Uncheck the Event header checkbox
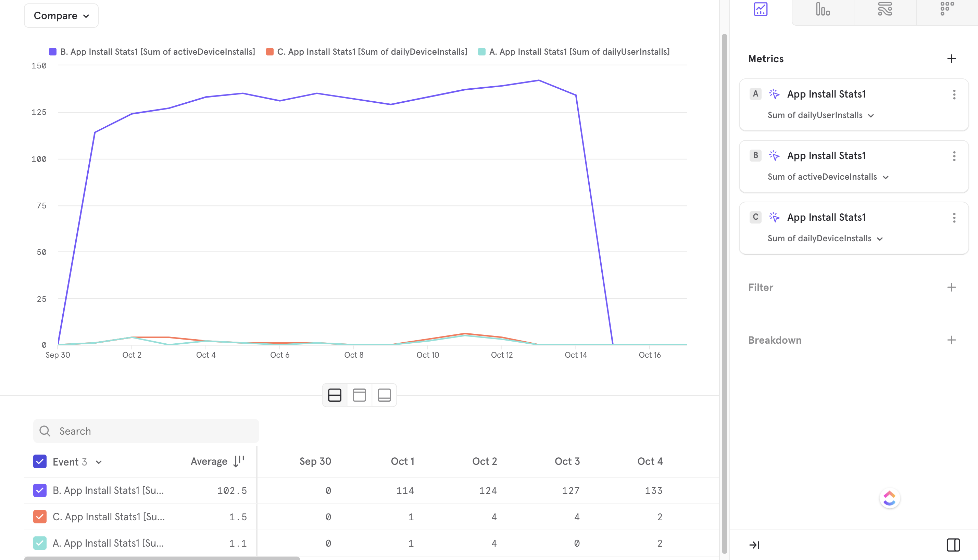 tap(40, 461)
